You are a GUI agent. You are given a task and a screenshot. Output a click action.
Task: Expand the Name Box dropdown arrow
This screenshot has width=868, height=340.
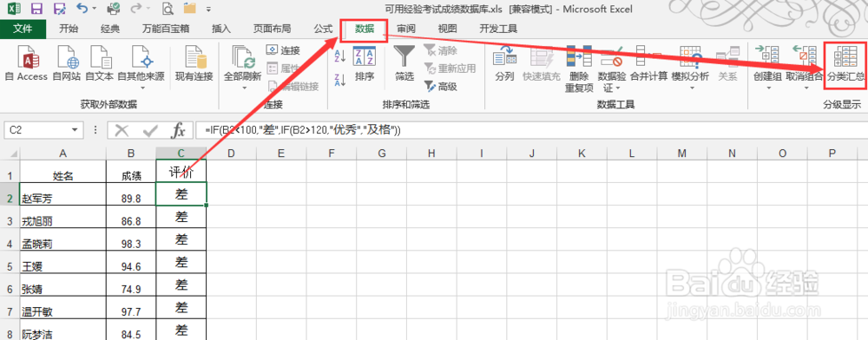tap(75, 130)
